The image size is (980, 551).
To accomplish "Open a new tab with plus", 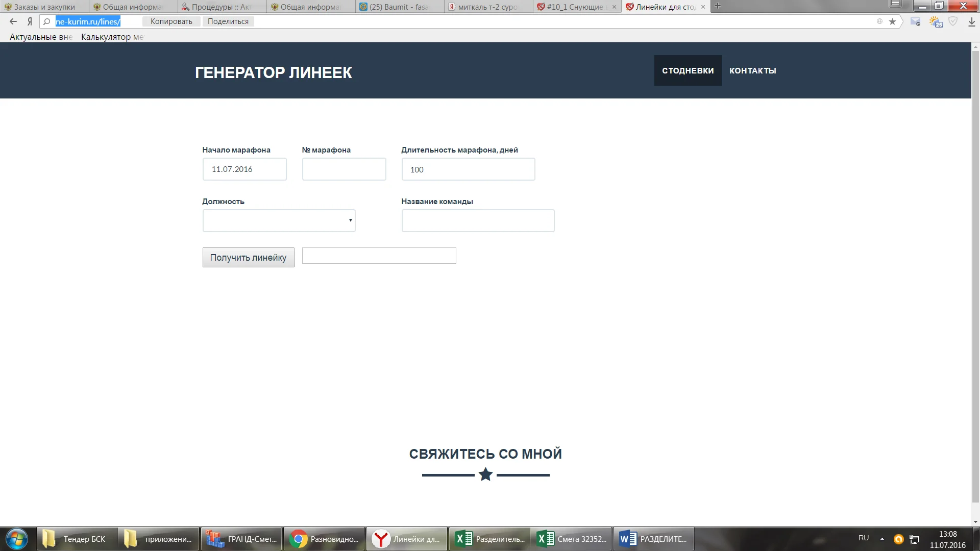I will [x=718, y=6].
